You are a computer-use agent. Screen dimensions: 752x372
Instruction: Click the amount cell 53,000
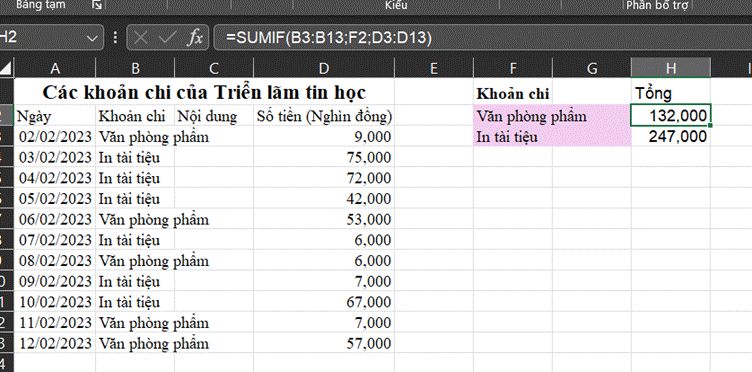(324, 220)
